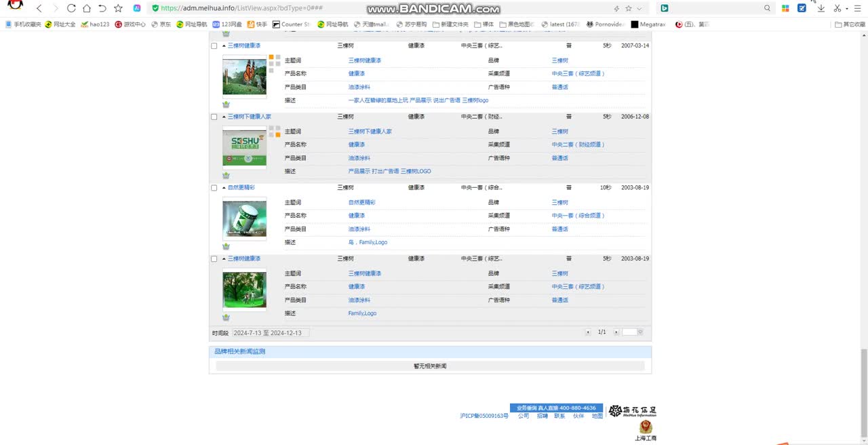The width and height of the screenshot is (868, 445).
Task: Open the 123网盘 bookmark
Action: pyautogui.click(x=227, y=24)
